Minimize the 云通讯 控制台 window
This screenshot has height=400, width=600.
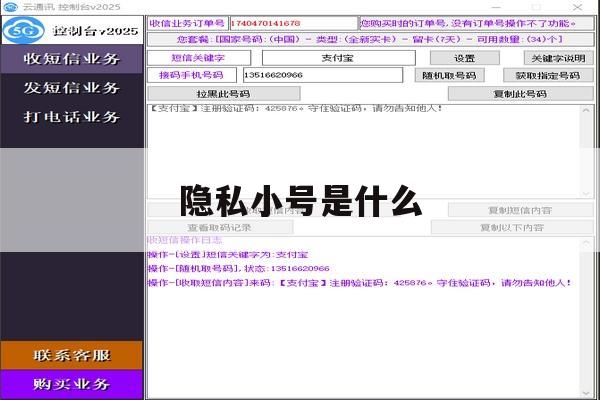pyautogui.click(x=496, y=7)
